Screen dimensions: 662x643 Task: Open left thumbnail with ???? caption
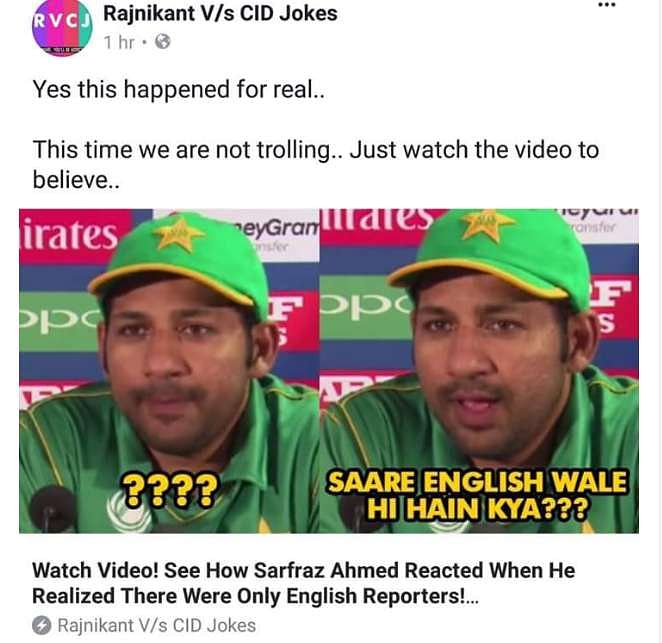(x=169, y=371)
